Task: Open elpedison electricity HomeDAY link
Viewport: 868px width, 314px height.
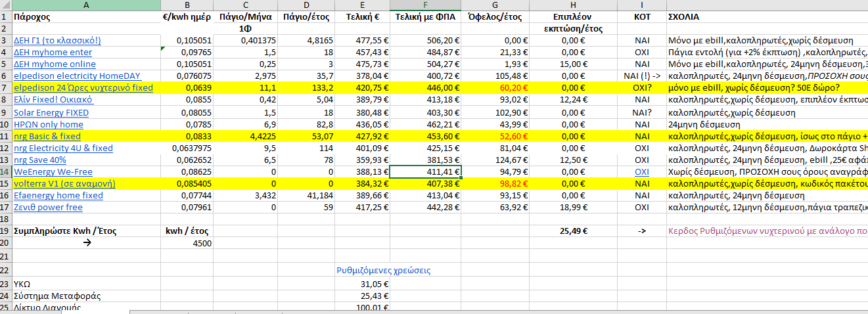Action: [x=77, y=76]
